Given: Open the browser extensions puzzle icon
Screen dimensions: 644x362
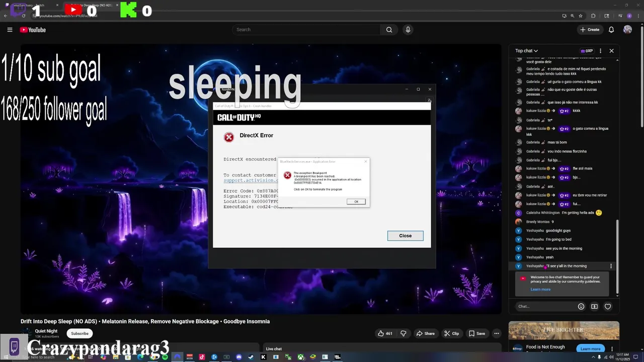Looking at the screenshot, I should point(593,16).
